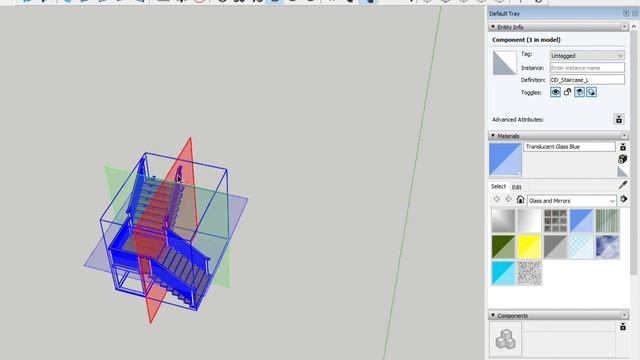The width and height of the screenshot is (640, 360).
Task: Click the Components name field
Action: (x=569, y=326)
